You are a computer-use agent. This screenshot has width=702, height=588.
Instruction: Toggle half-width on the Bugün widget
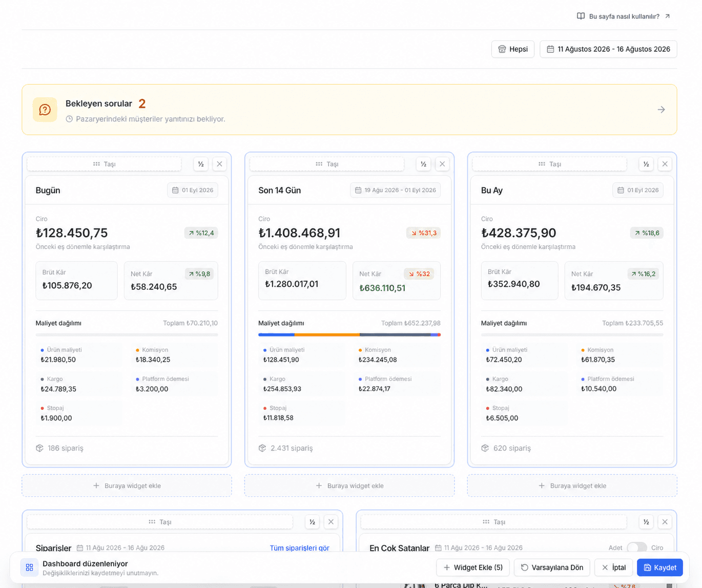(201, 164)
